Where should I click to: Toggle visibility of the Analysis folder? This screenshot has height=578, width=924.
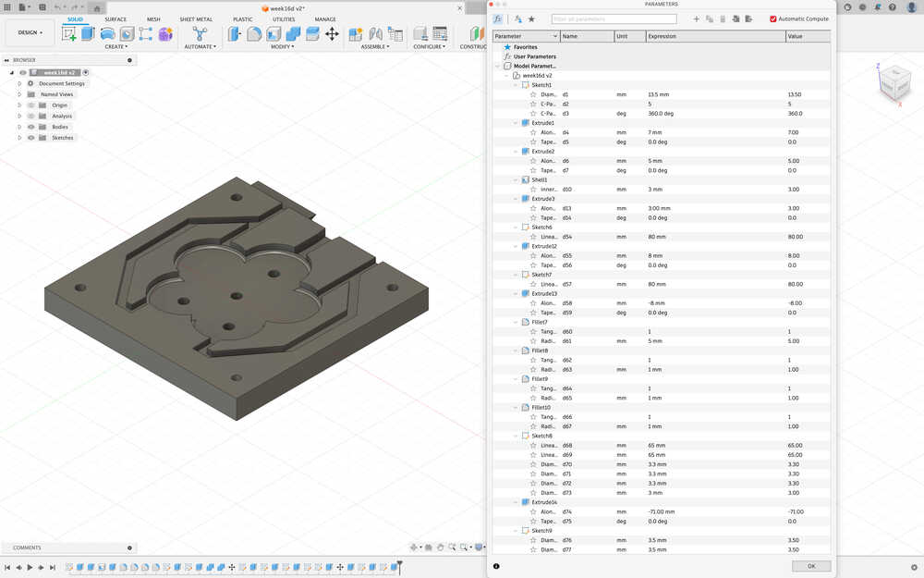tap(31, 117)
